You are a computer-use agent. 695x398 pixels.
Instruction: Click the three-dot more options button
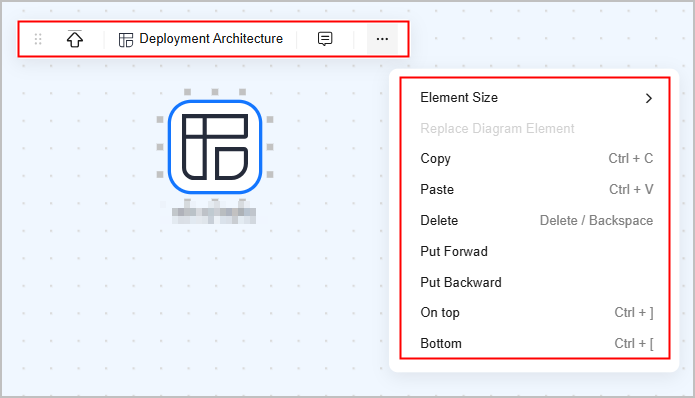382,39
